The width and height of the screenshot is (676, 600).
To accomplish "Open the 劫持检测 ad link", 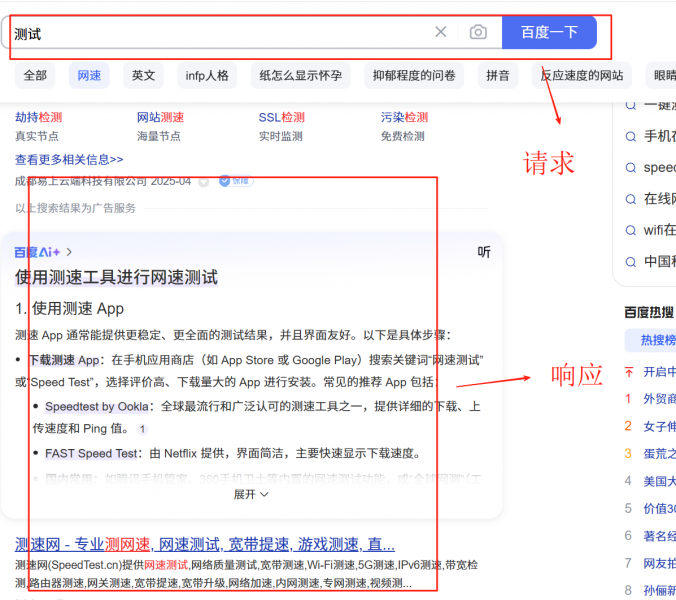I will (39, 117).
